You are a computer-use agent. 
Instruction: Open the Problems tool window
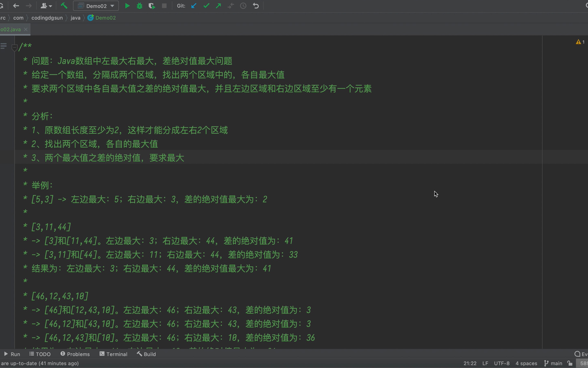pos(75,354)
